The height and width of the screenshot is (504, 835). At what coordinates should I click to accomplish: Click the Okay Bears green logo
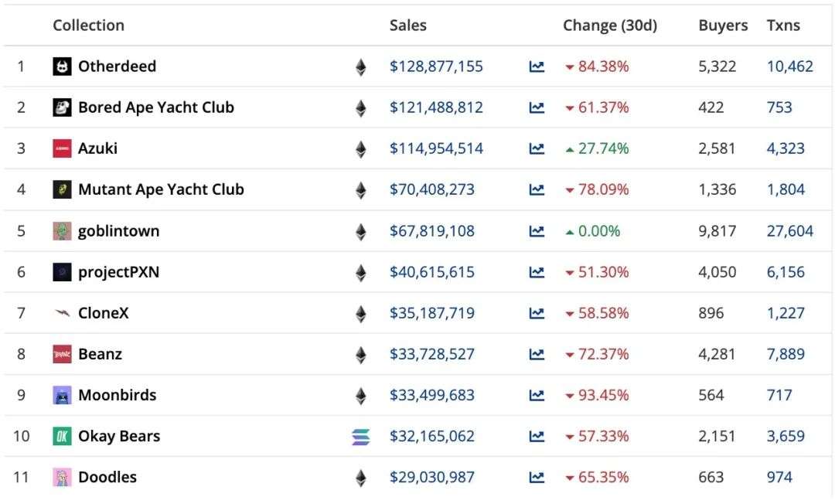pos(62,436)
